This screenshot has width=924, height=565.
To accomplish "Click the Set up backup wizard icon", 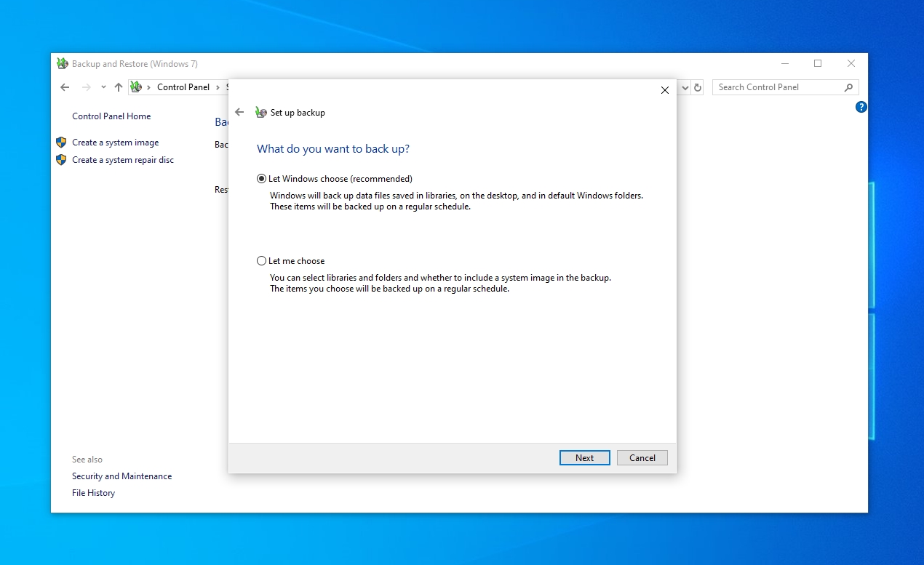I will pos(261,113).
